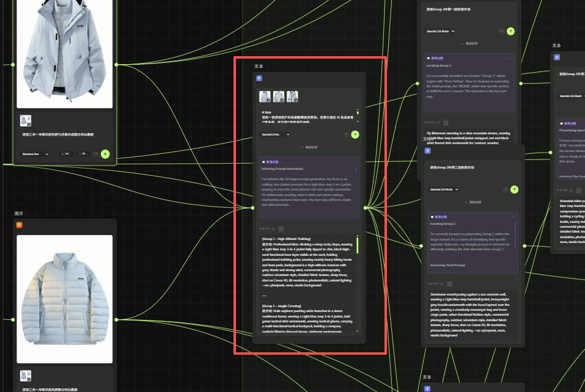Click the expand icon under the center node's thinking panel
Viewport: 585px width, 392px height.
click(281, 228)
